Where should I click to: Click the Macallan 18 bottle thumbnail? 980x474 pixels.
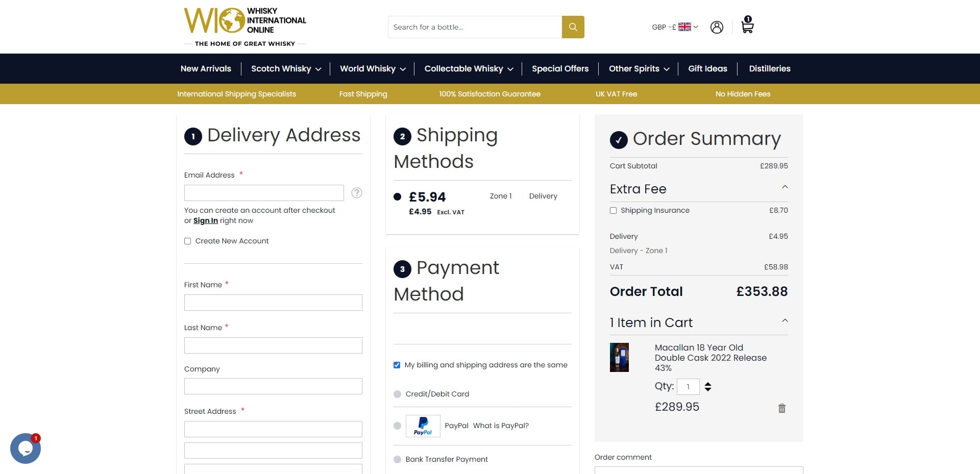tap(619, 357)
